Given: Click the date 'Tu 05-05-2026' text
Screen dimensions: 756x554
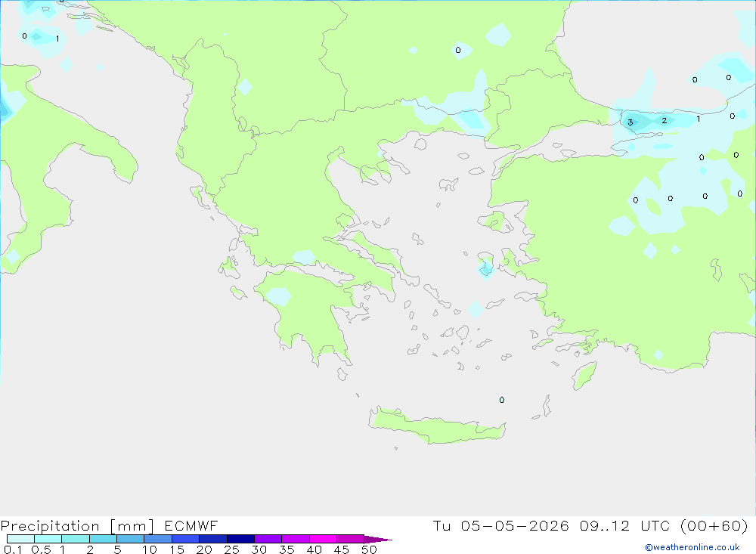Looking at the screenshot, I should [500, 525].
